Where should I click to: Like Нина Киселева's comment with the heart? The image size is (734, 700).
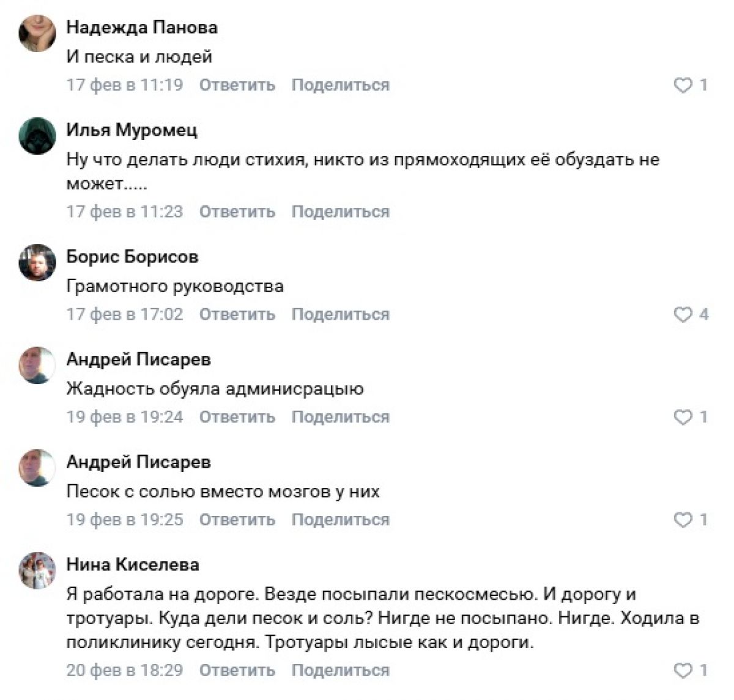[x=682, y=670]
